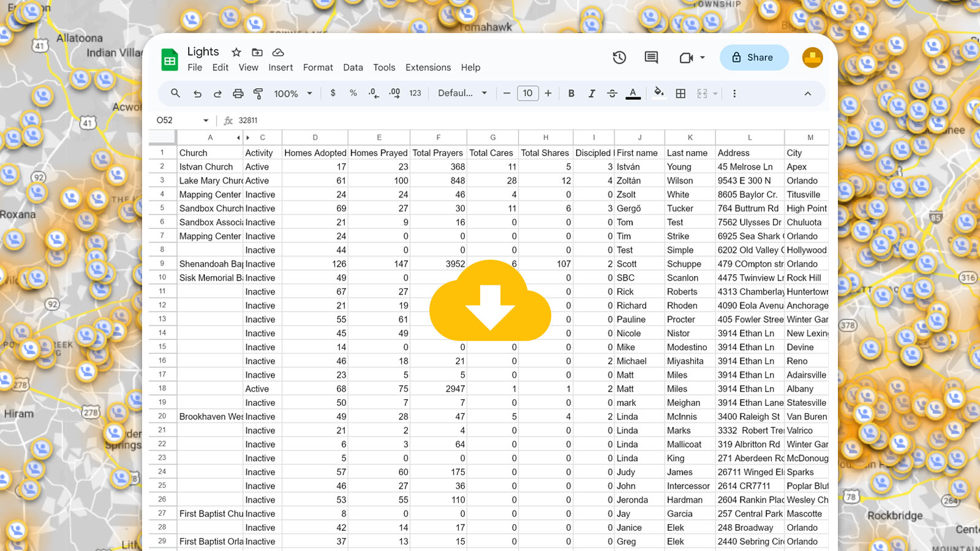Open more number formats 123
980x551 pixels.
415,93
